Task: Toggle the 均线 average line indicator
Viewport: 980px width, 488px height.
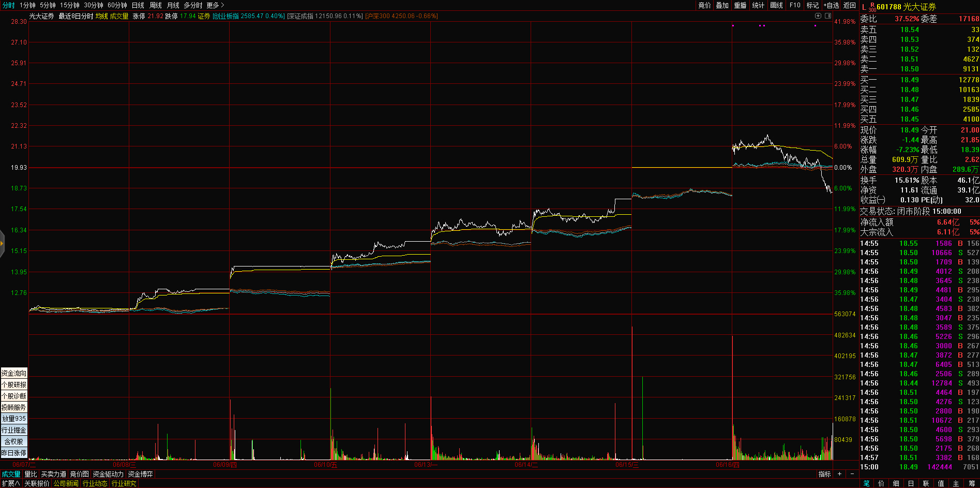Action: [101, 16]
